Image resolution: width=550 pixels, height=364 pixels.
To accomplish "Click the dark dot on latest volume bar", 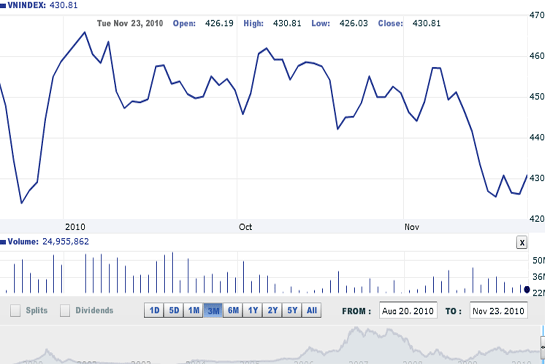I will click(x=527, y=289).
